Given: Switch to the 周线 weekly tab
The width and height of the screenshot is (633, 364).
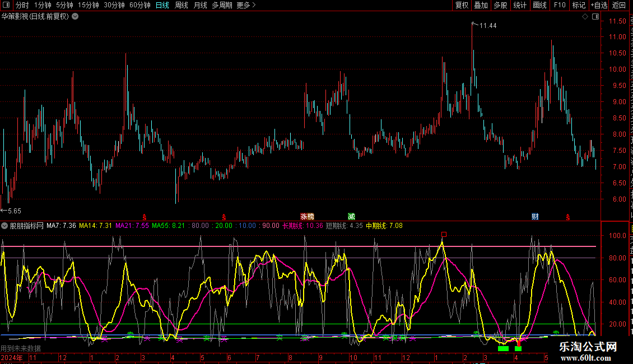Looking at the screenshot, I should pos(181,5).
